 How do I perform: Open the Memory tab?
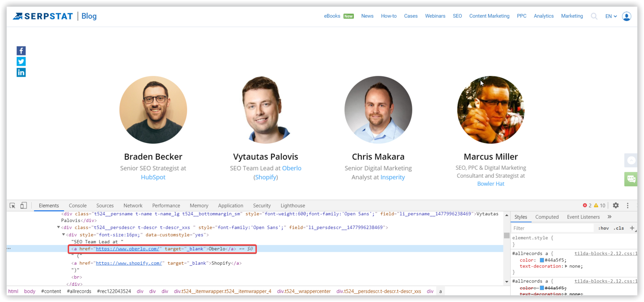199,205
